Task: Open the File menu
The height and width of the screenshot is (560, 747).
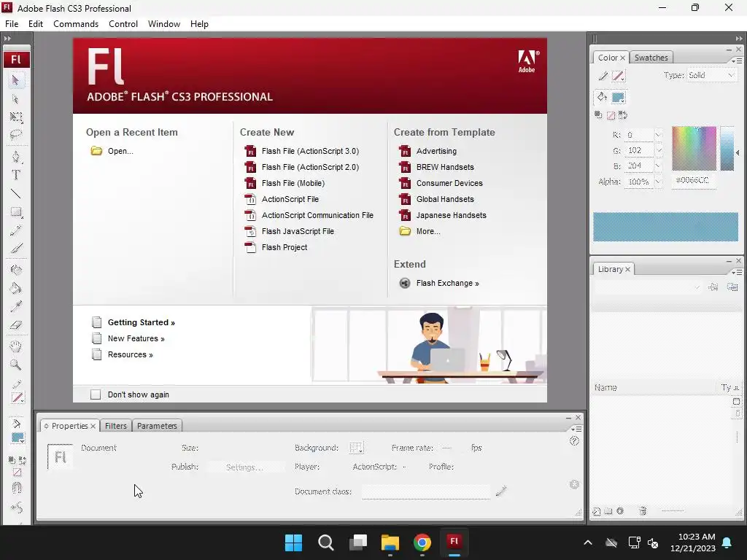Action: pos(12,24)
